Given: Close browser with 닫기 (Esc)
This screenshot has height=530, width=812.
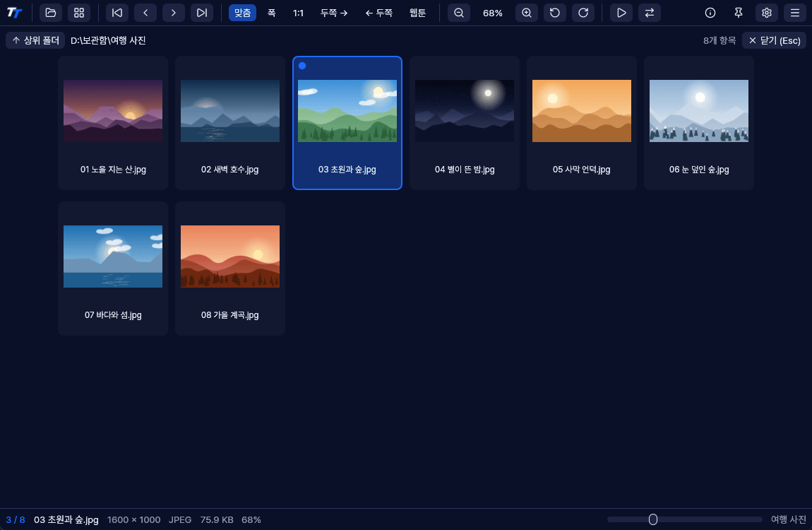Looking at the screenshot, I should pos(774,40).
